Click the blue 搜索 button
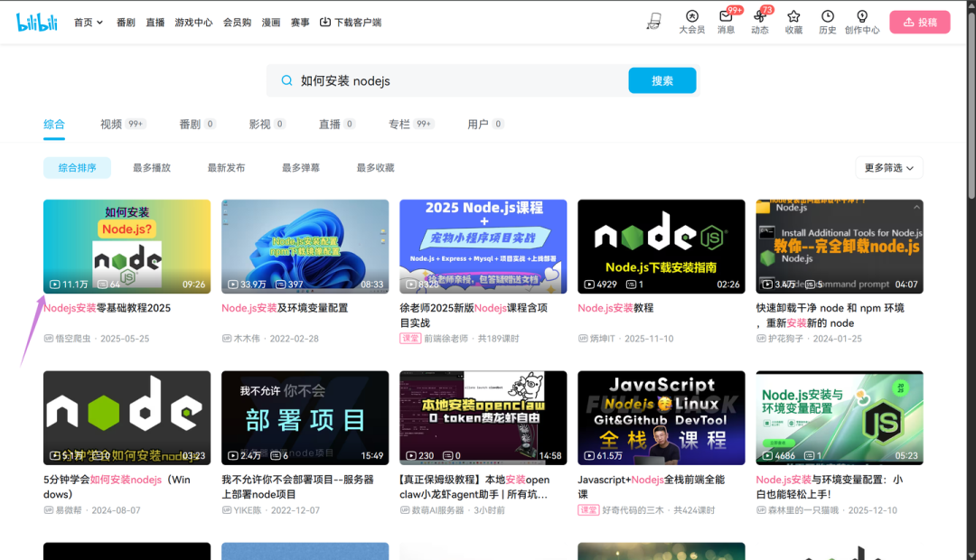Viewport: 976px width, 560px height. (x=662, y=80)
